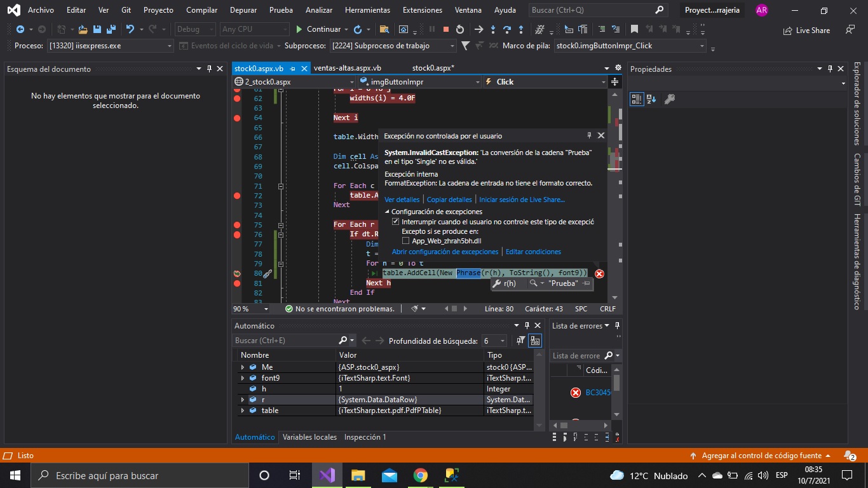This screenshot has width=868, height=488.
Task: Pin the exception helper popup
Action: tap(589, 135)
